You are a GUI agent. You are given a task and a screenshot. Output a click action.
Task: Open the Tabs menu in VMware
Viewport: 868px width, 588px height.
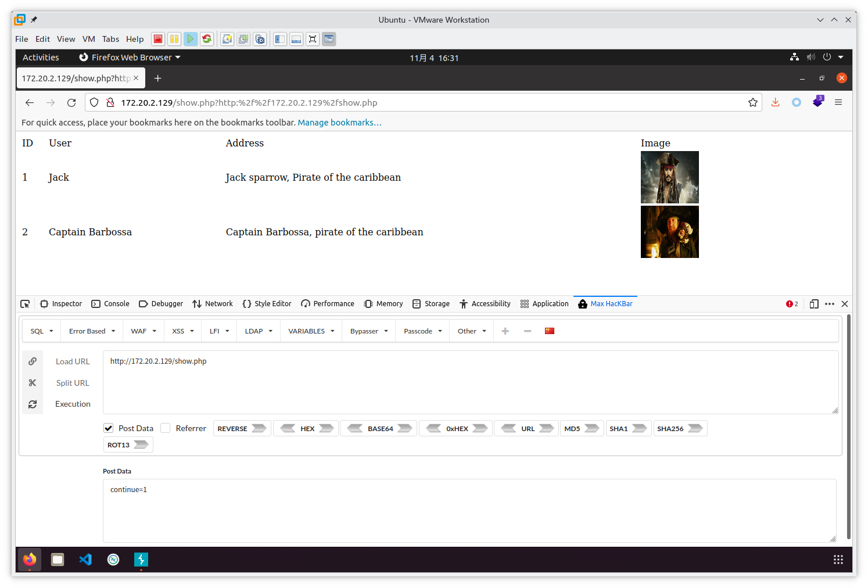coord(110,39)
